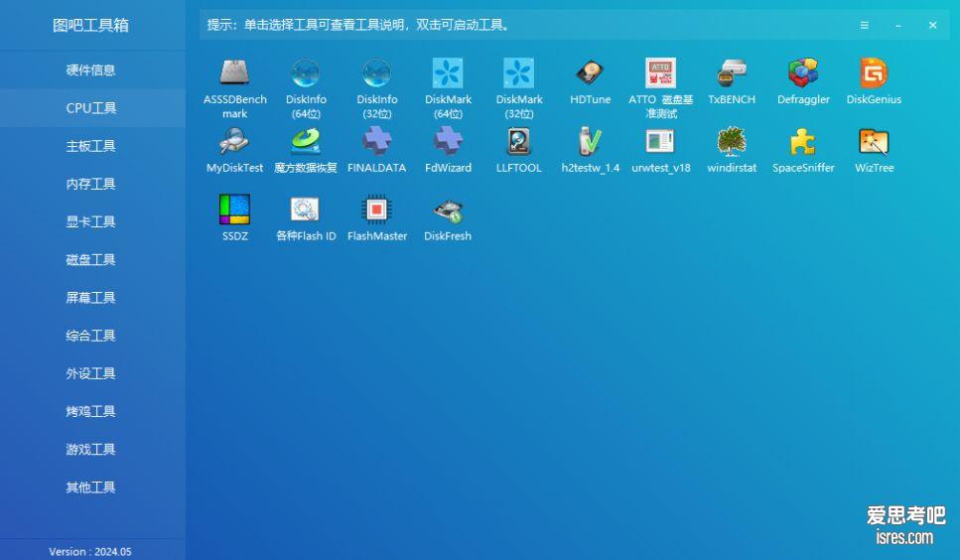Open the hamburger menu in title bar

pos(864,25)
